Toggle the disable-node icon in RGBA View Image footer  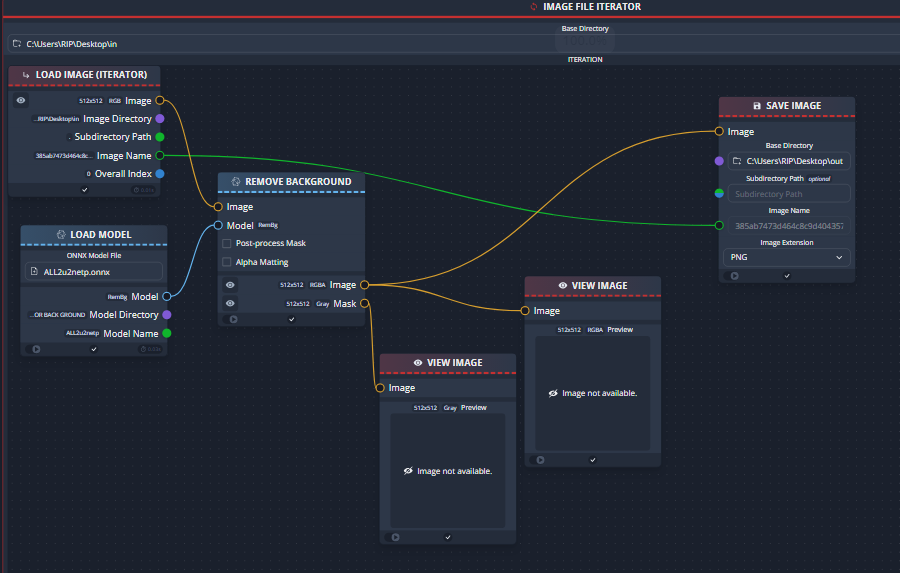(x=540, y=460)
